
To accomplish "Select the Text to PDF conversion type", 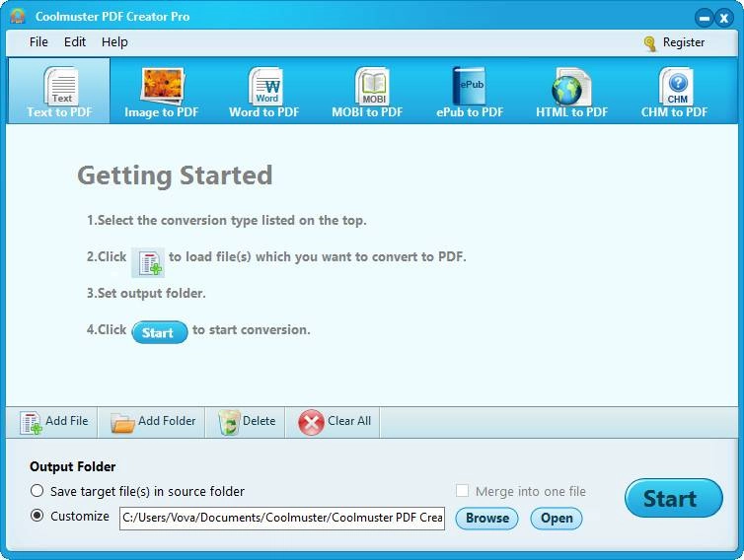I will click(x=59, y=91).
